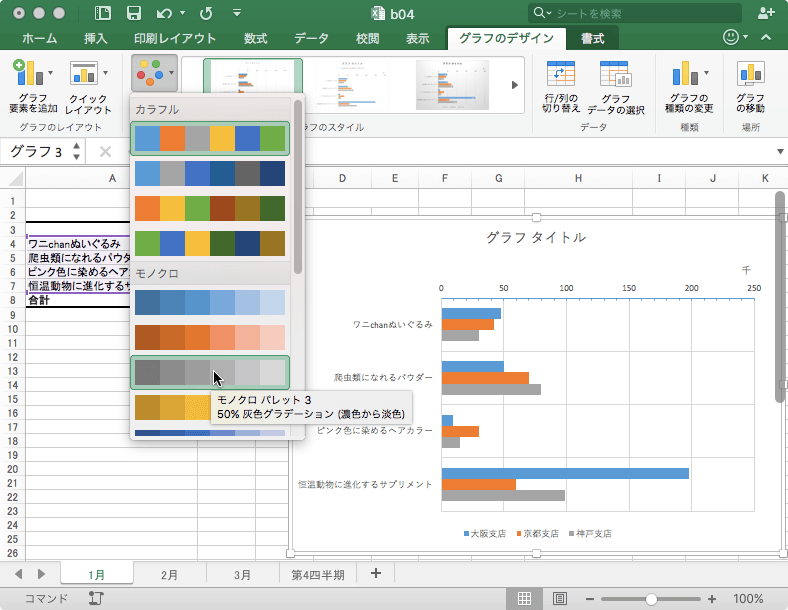Collapse the ribbon with the chevron icon
Viewport: 788px width, 610px height.
pyautogui.click(x=766, y=37)
